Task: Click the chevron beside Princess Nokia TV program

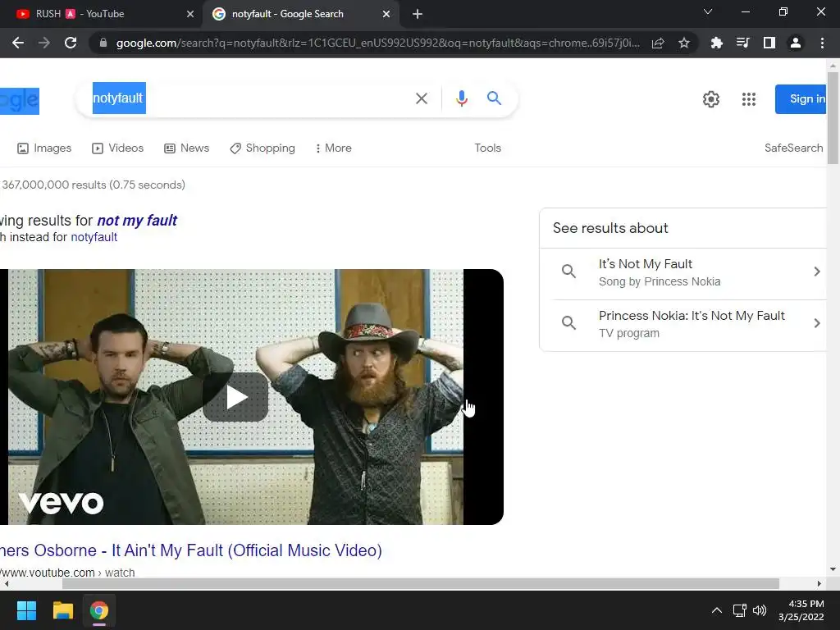Action: (x=816, y=323)
